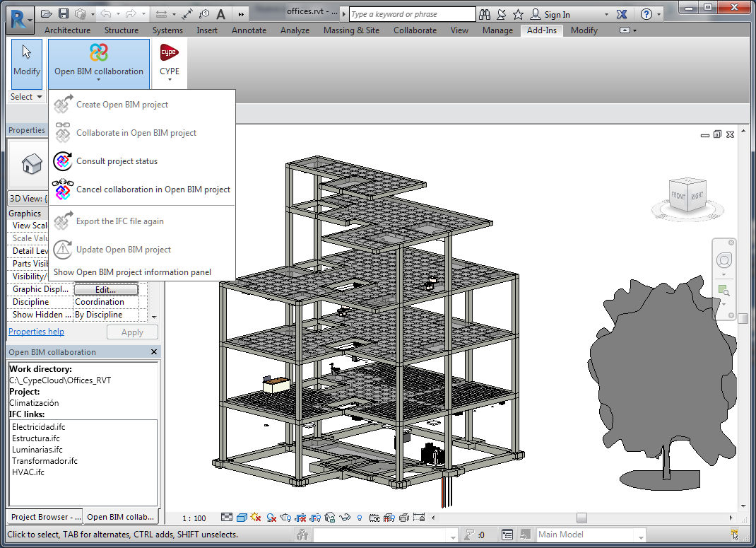
Task: Click the Graphic Display Edit... button
Action: [x=105, y=290]
